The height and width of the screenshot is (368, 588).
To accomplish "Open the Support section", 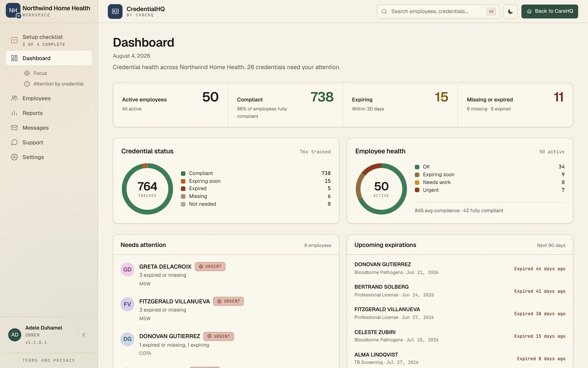I will 49,142.
